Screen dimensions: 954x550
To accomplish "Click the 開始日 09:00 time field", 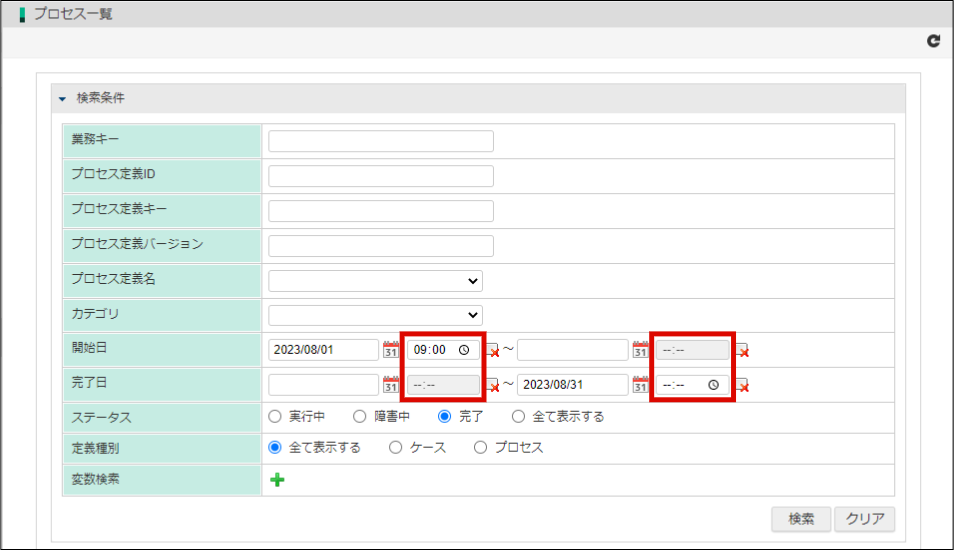I will [x=443, y=350].
